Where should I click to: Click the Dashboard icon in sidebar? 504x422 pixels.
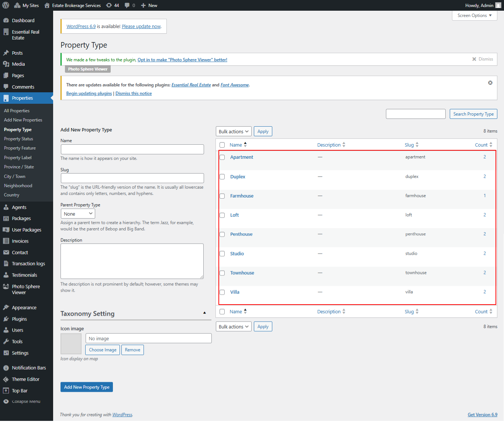[x=6, y=20]
